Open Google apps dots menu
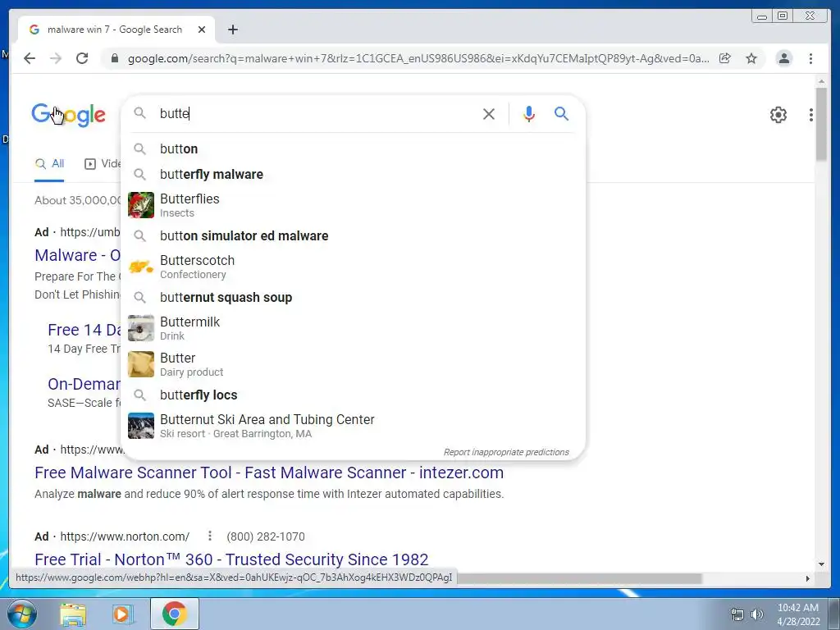Screen dimensions: 840x630 click(811, 115)
